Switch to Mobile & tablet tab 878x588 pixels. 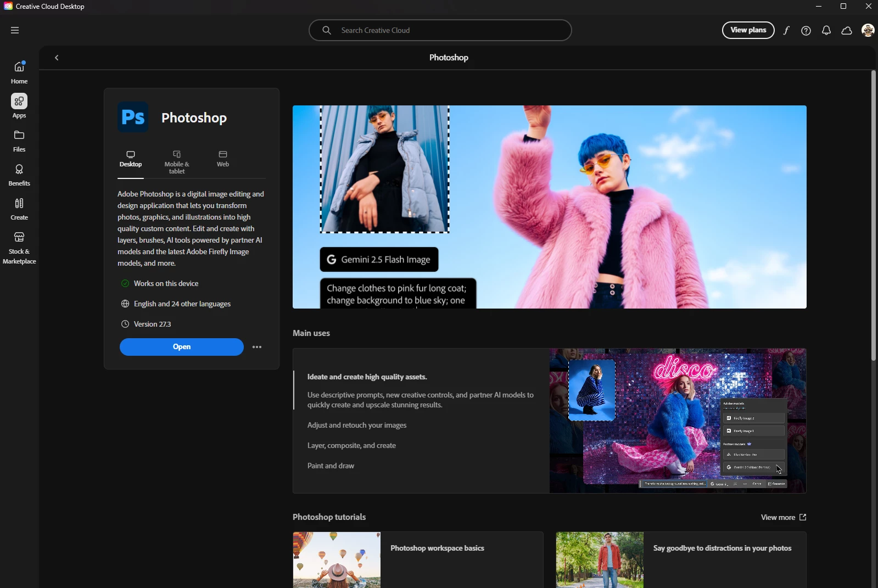coord(177,163)
